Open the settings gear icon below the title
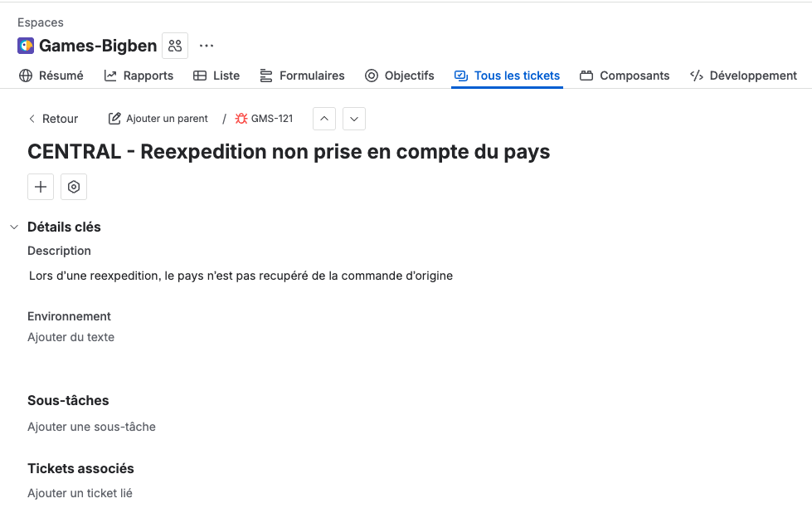Screen dimensions: 812x518 (73, 186)
